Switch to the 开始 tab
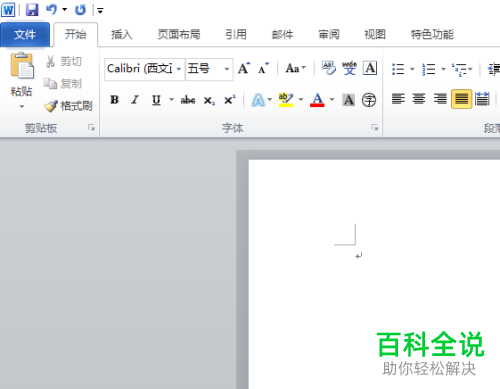Viewport: 500px width, 389px height. [x=76, y=34]
